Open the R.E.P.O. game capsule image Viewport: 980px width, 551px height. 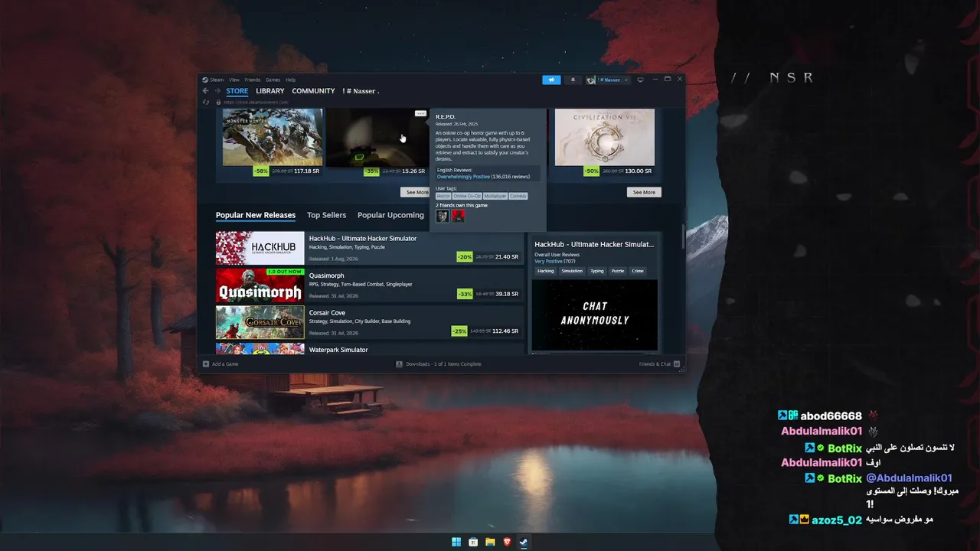click(x=377, y=137)
